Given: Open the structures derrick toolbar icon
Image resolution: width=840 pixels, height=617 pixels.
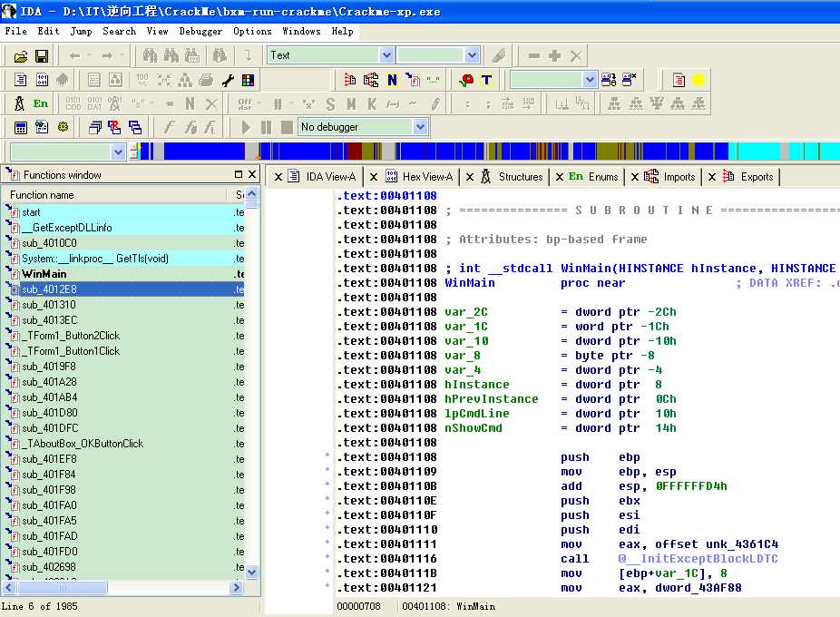Looking at the screenshot, I should (20, 103).
